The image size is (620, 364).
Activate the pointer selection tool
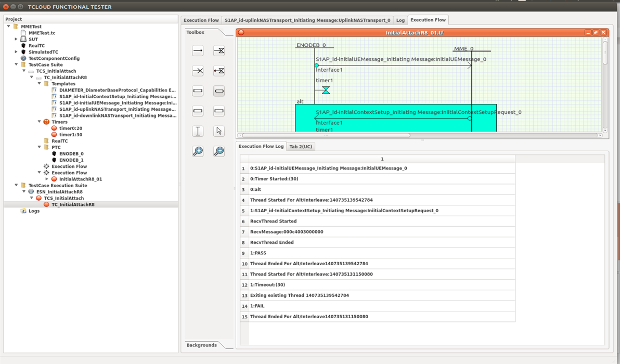click(x=219, y=131)
